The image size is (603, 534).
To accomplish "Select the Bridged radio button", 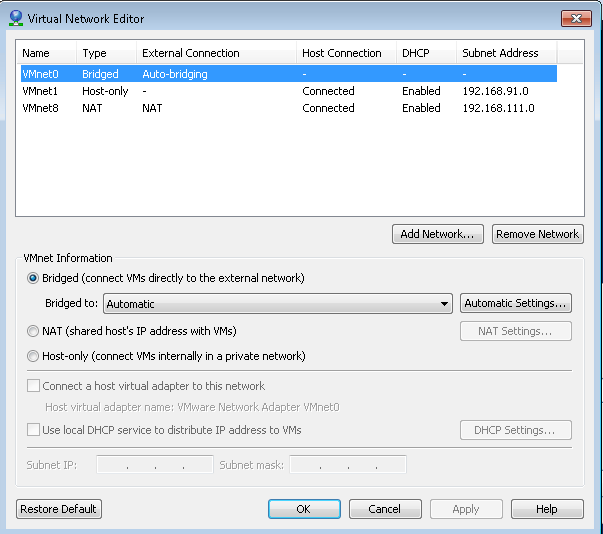I will point(34,278).
